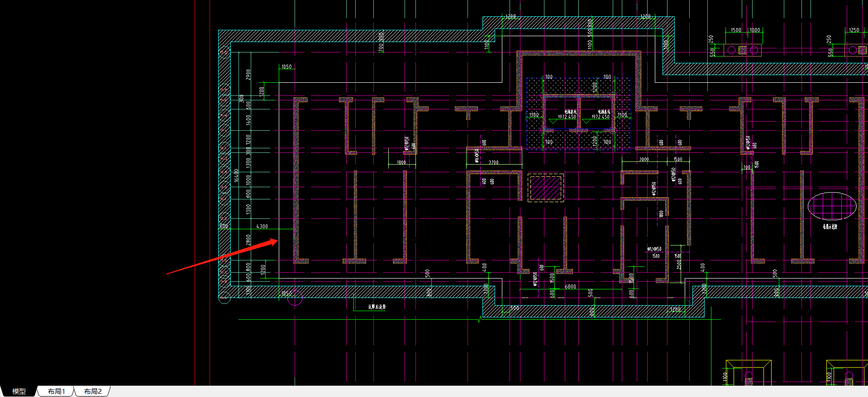This screenshot has width=868, height=397.
Task: Pick the 2800 vertical dimension text
Action: pyautogui.click(x=248, y=240)
